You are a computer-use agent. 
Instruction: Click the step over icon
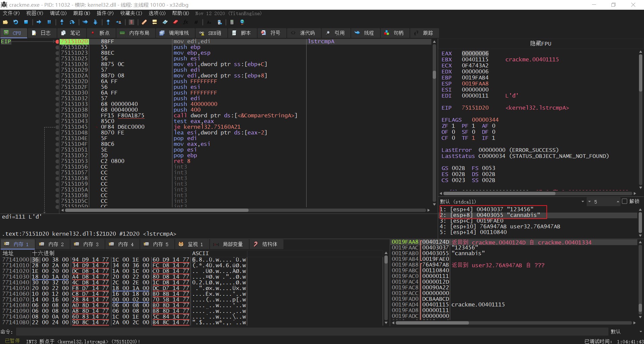72,22
